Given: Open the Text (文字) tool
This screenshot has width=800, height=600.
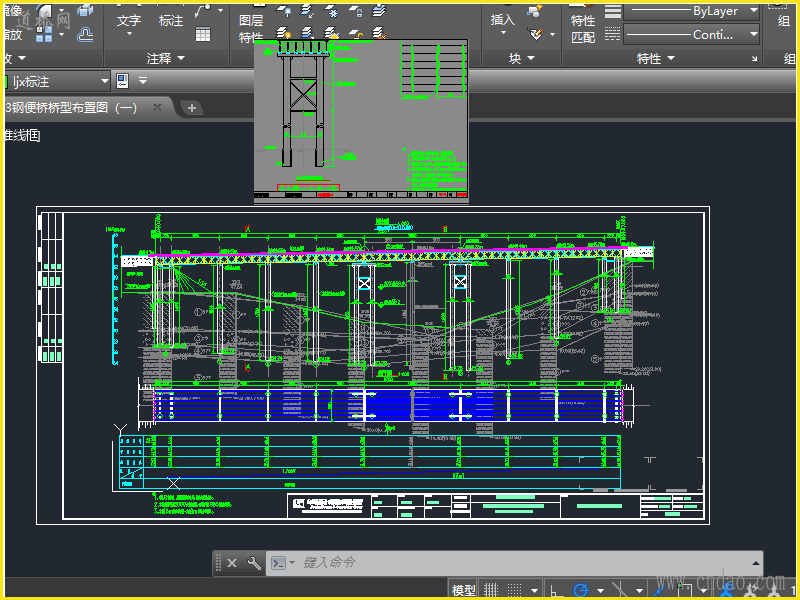Looking at the screenshot, I should pos(129,20).
